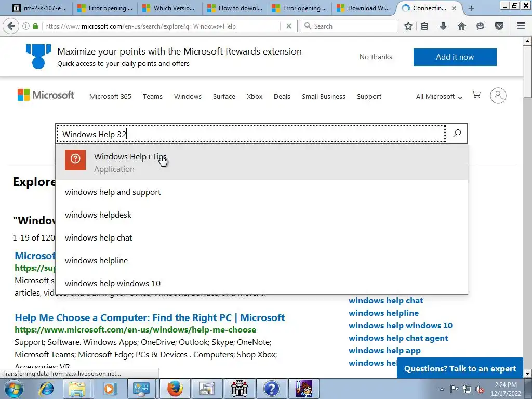The width and height of the screenshot is (532, 399).
Task: Go back with the browser back arrow
Action: point(11,26)
